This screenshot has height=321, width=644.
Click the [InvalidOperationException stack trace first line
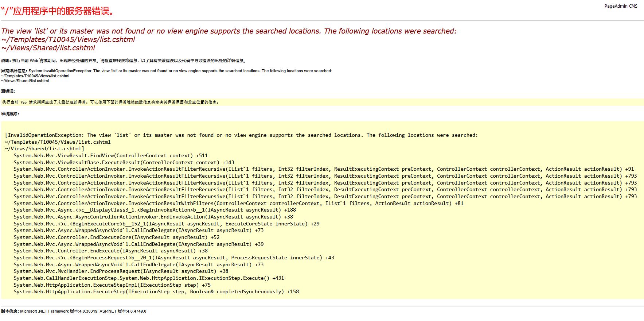pos(241,135)
